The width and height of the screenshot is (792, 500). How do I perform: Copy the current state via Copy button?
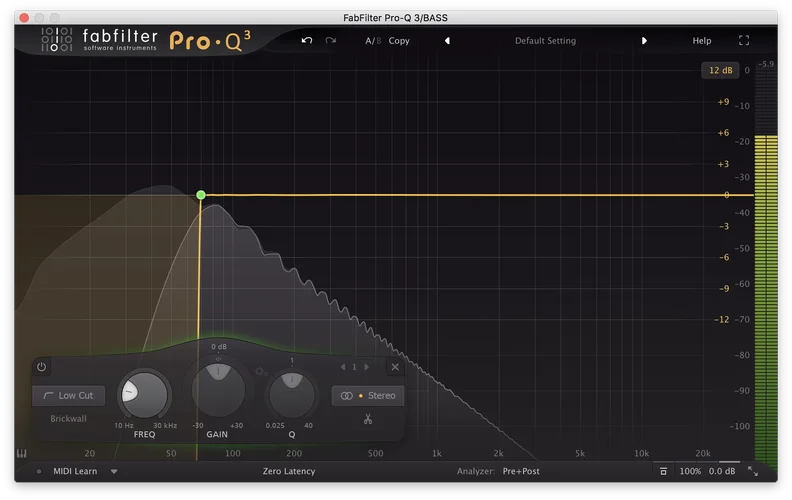tap(399, 41)
